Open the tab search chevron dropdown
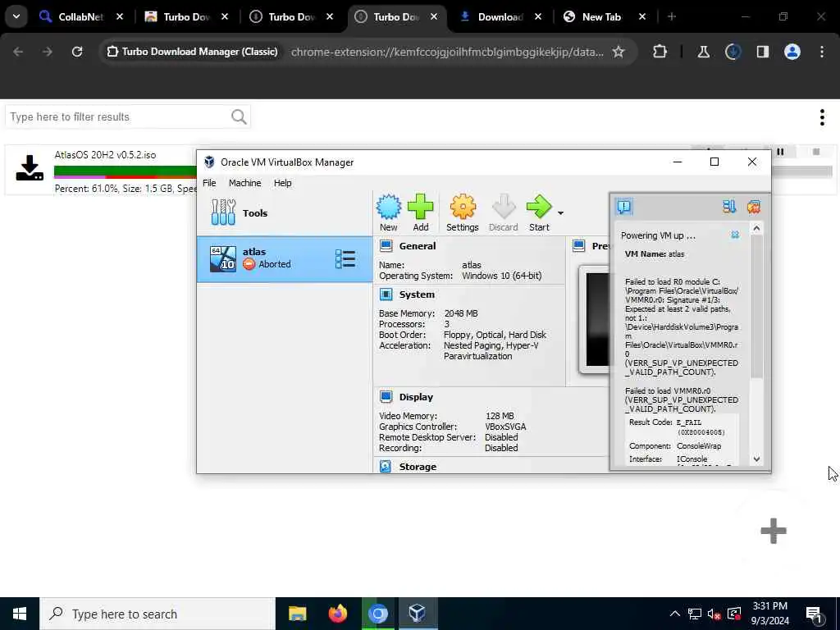The image size is (840, 630). point(16,16)
